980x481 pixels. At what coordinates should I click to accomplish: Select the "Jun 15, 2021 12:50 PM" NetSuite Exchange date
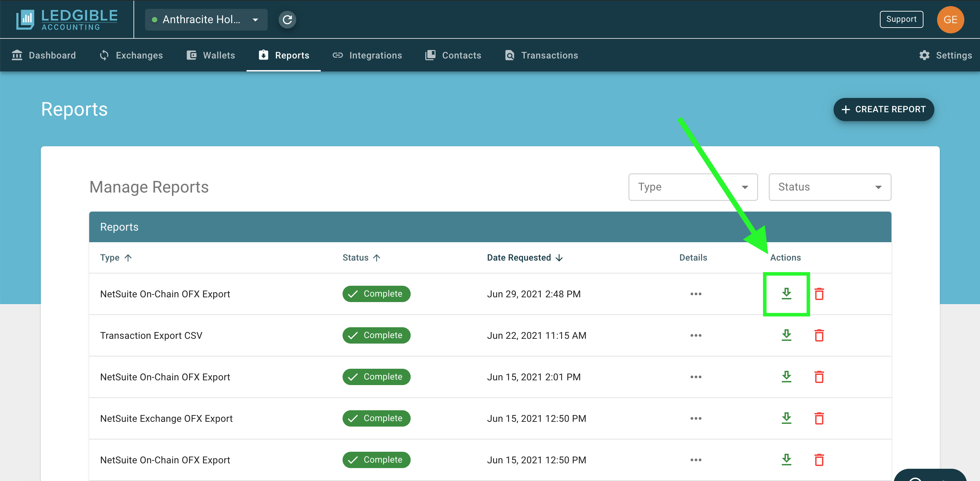tap(536, 418)
